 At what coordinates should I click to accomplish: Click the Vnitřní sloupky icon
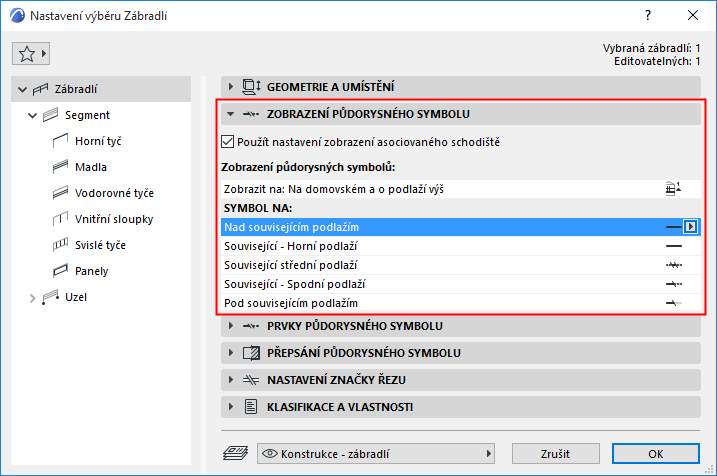click(58, 219)
